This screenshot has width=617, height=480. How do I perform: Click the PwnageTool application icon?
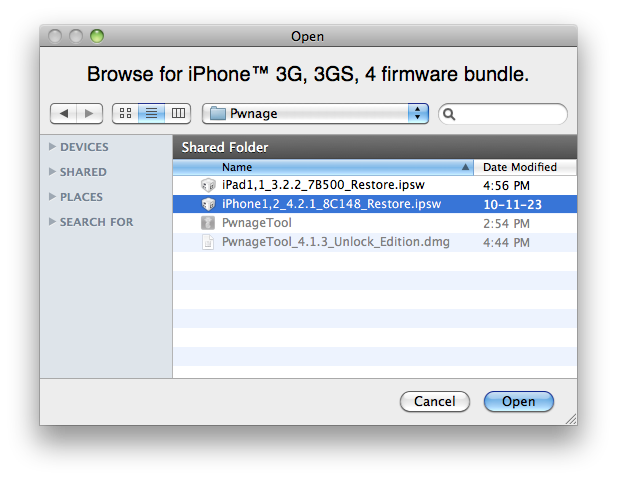coord(208,223)
